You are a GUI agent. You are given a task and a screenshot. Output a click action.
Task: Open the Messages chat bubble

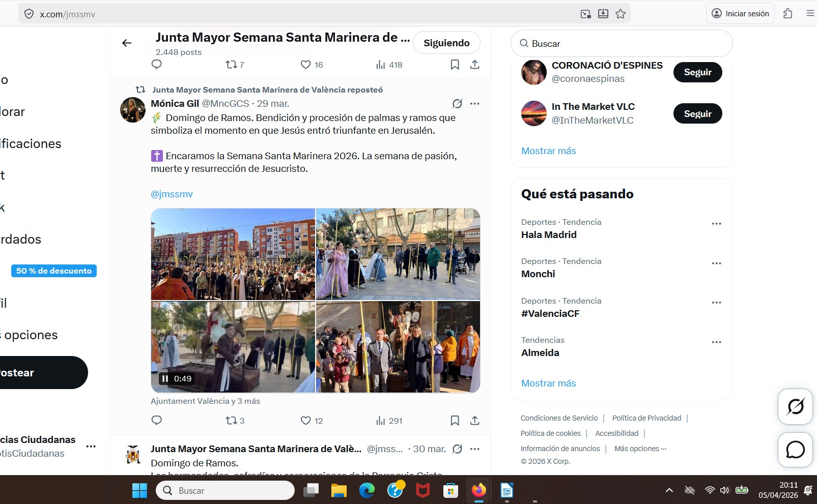[x=795, y=450]
